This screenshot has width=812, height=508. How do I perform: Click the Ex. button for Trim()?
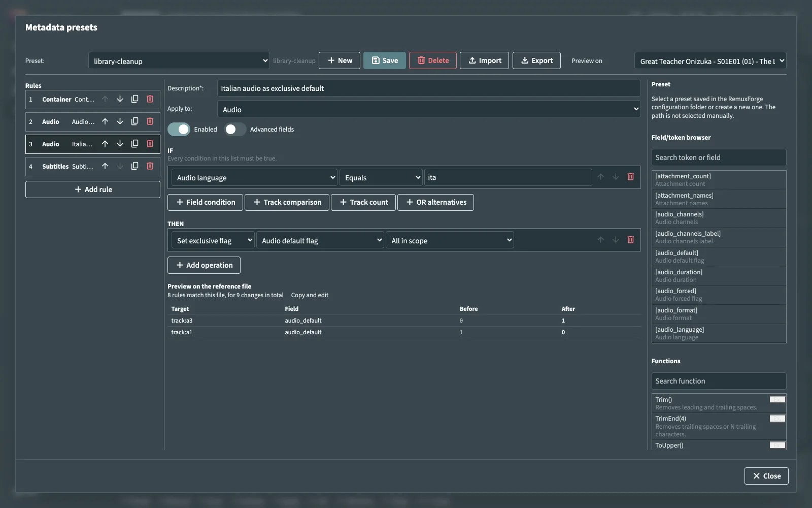click(777, 399)
